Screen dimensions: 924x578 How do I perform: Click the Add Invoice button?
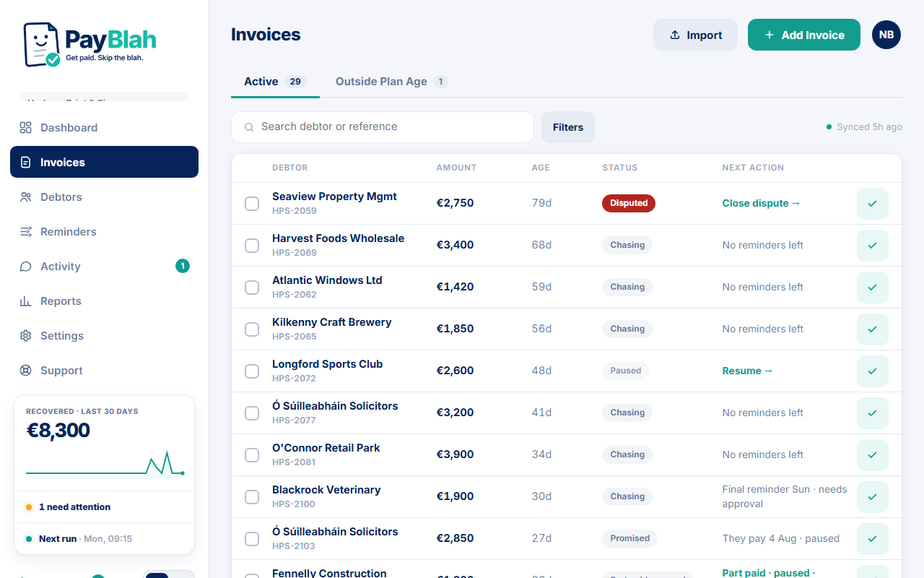(x=804, y=35)
